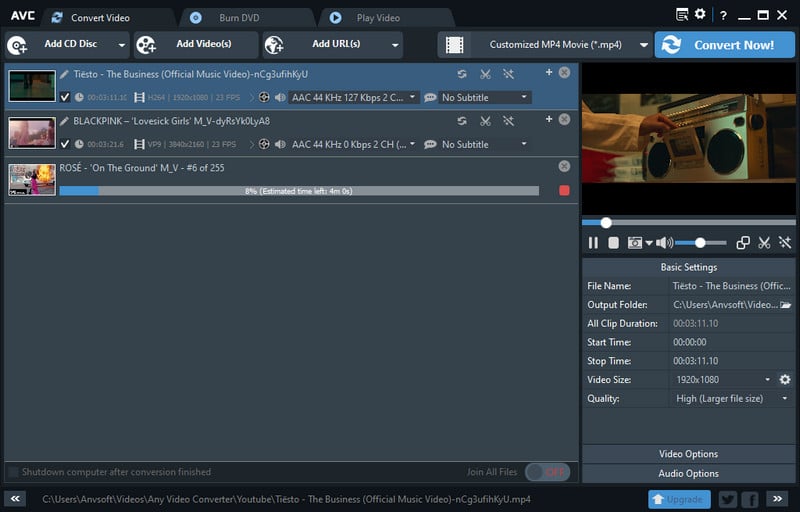Open the scissors clip tool for the BLACKPINK video
The image size is (800, 512).
(485, 121)
